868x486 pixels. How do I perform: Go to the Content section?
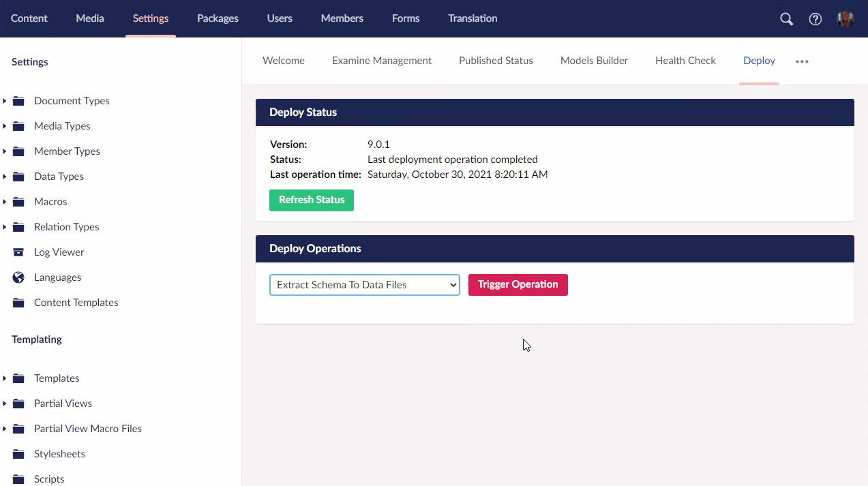point(29,18)
